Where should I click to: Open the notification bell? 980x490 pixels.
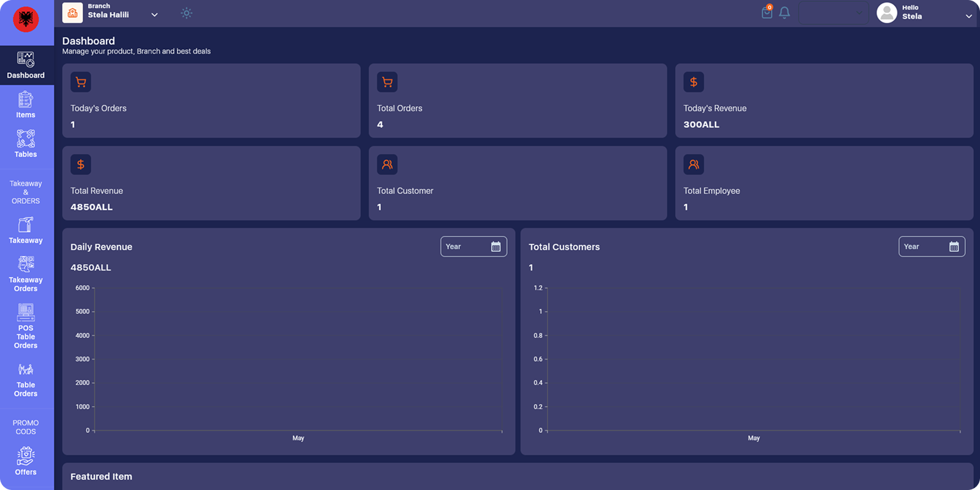tap(784, 13)
